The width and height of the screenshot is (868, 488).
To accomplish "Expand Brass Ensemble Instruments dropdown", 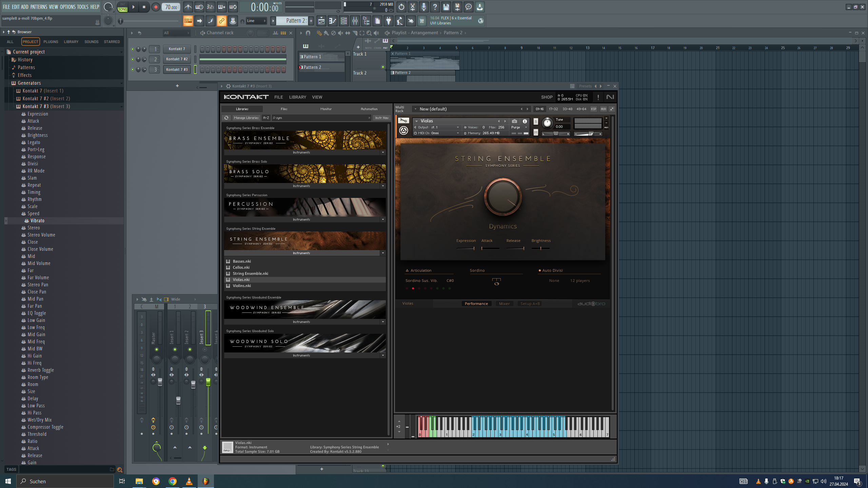I will tap(383, 152).
